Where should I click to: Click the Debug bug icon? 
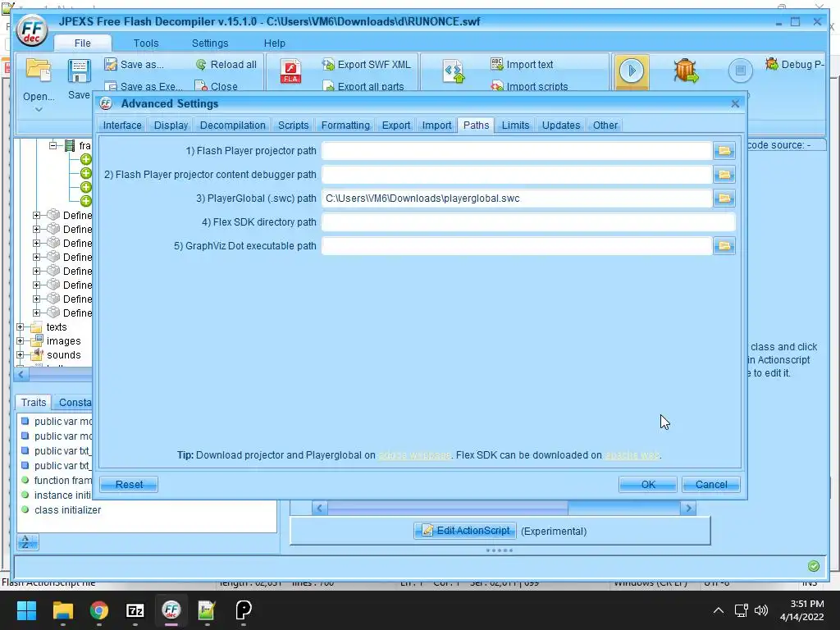686,71
